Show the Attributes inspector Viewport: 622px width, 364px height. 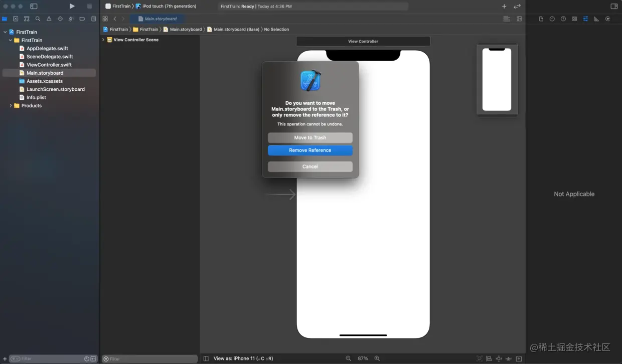[585, 19]
